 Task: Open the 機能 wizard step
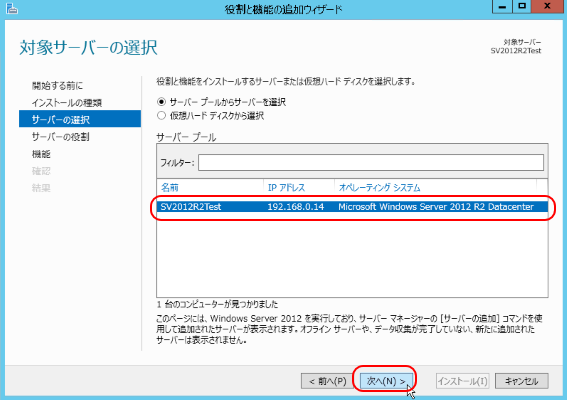tap(41, 154)
